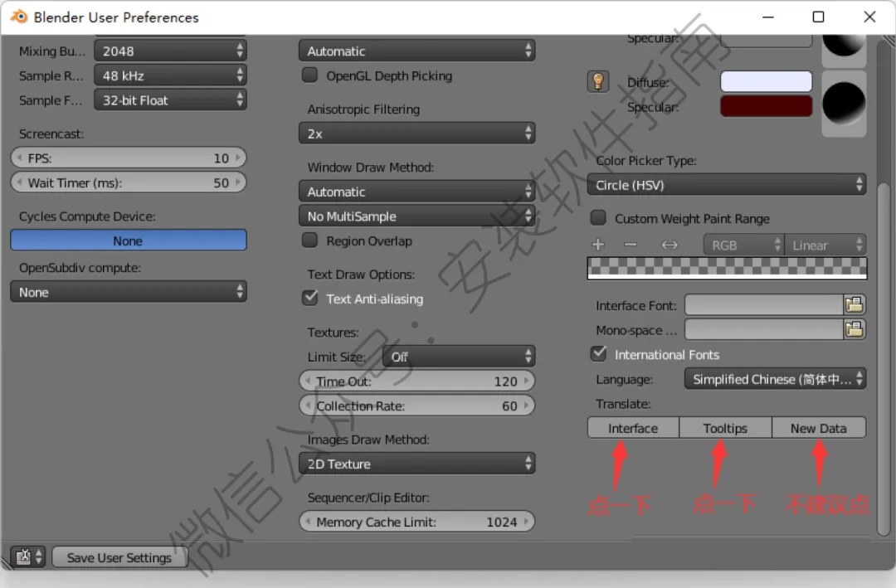Open Mono-space font file browser icon
The width and height of the screenshot is (896, 588).
(855, 329)
